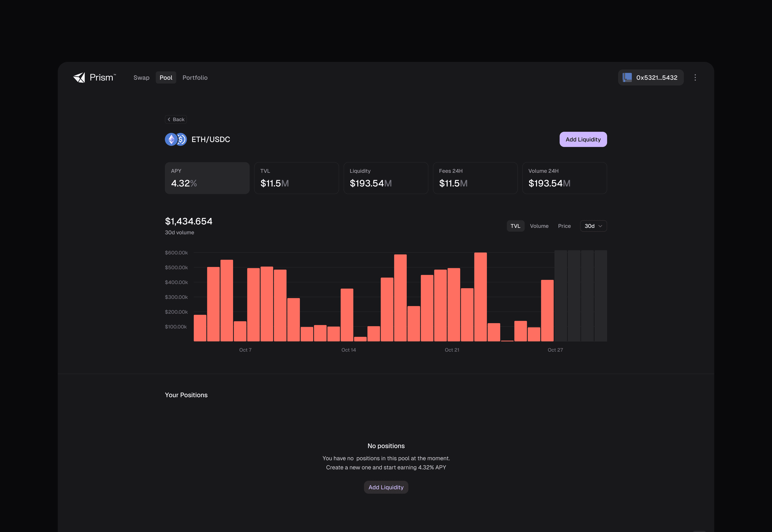The width and height of the screenshot is (772, 532).
Task: Select the Pool navigation tab
Action: 166,78
